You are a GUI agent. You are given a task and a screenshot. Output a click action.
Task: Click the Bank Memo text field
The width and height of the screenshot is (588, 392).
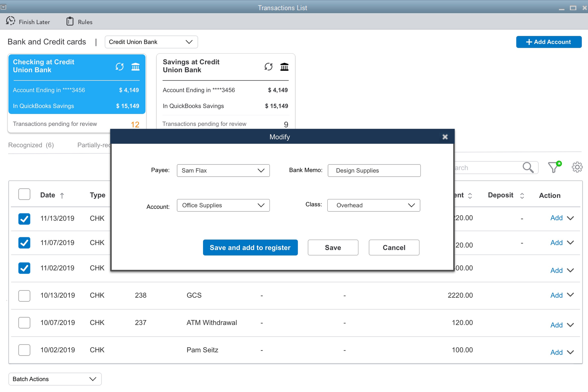(x=374, y=171)
